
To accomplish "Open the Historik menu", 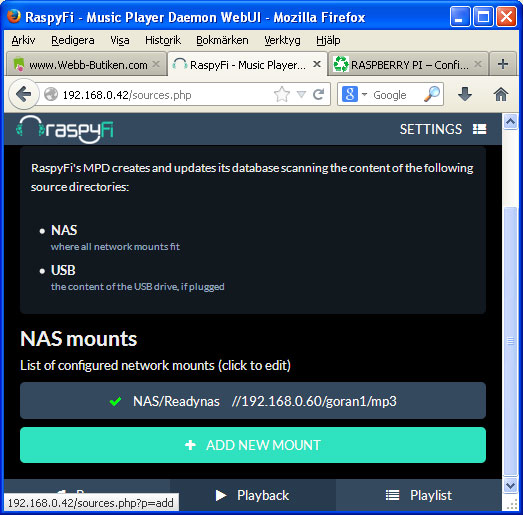I will coord(163,40).
